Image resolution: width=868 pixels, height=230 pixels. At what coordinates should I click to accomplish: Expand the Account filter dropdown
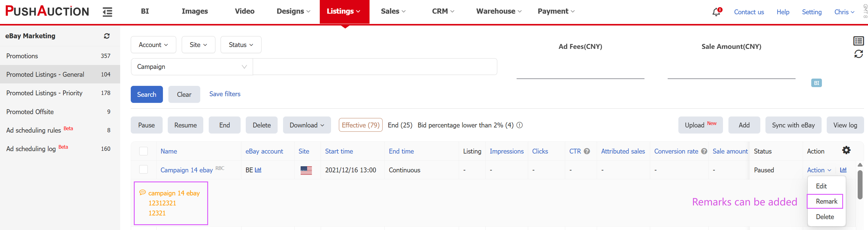point(153,45)
